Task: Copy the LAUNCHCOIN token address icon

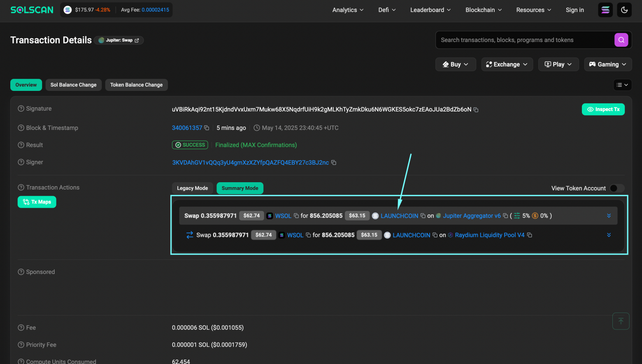Action: click(x=423, y=216)
